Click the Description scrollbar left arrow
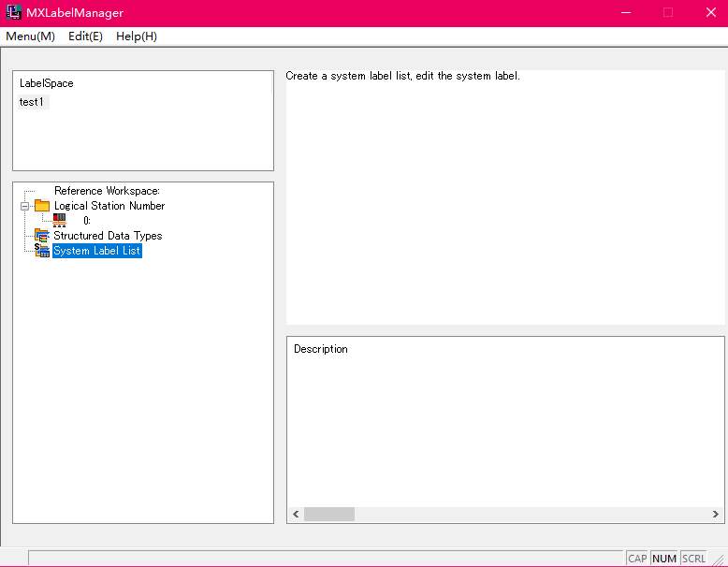This screenshot has height=567, width=728. 296,515
